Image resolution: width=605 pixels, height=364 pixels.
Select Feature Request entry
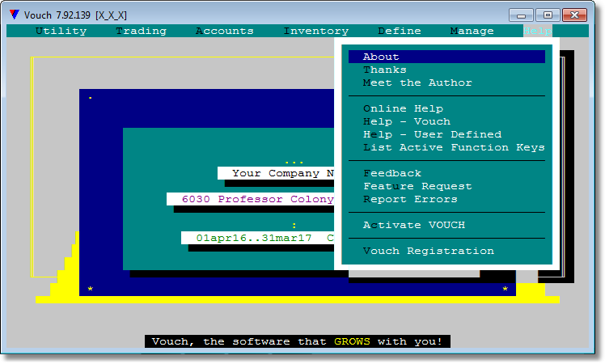point(446,186)
